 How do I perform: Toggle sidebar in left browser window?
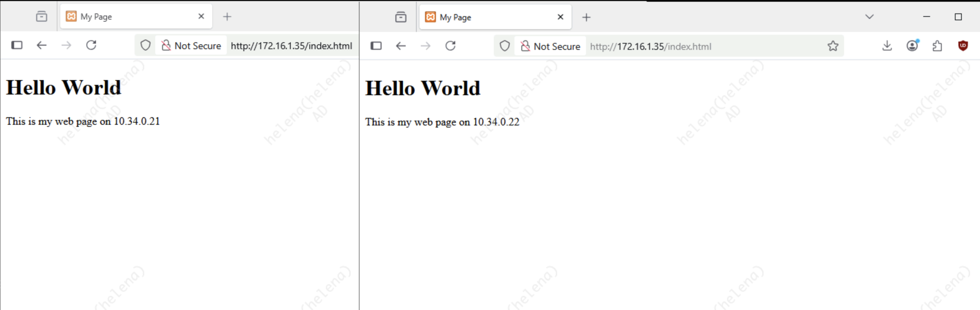(17, 45)
